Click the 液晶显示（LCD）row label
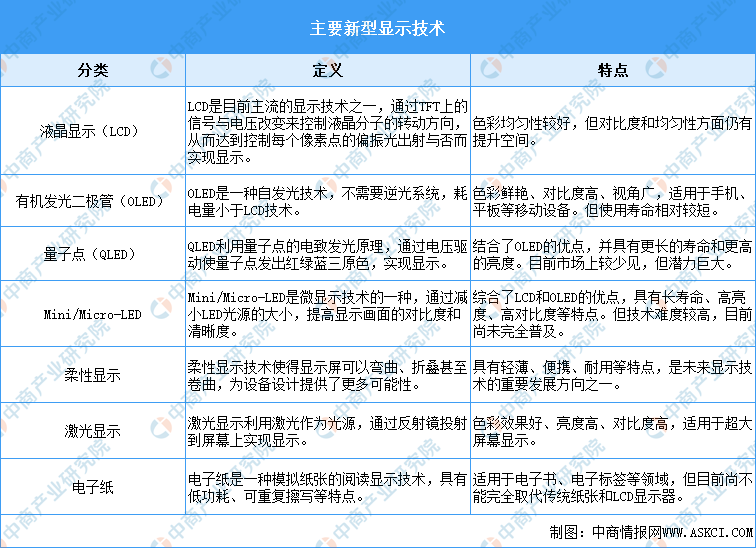This screenshot has width=756, height=548. (93, 131)
